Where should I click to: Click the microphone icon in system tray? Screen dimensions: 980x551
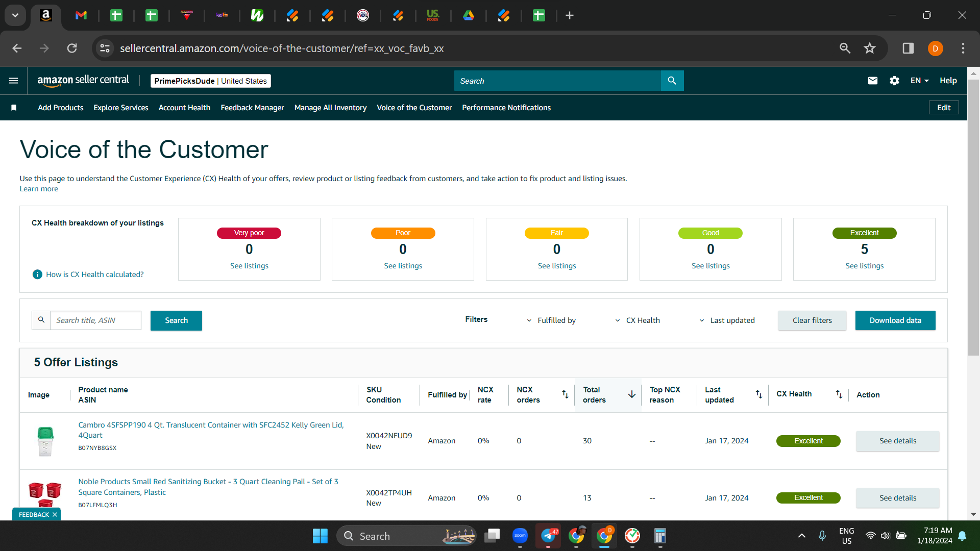click(822, 536)
